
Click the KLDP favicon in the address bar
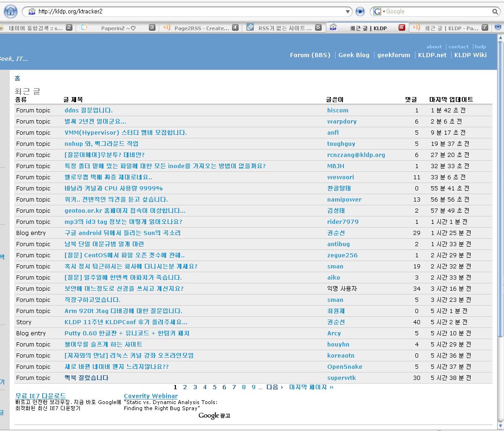pyautogui.click(x=32, y=12)
